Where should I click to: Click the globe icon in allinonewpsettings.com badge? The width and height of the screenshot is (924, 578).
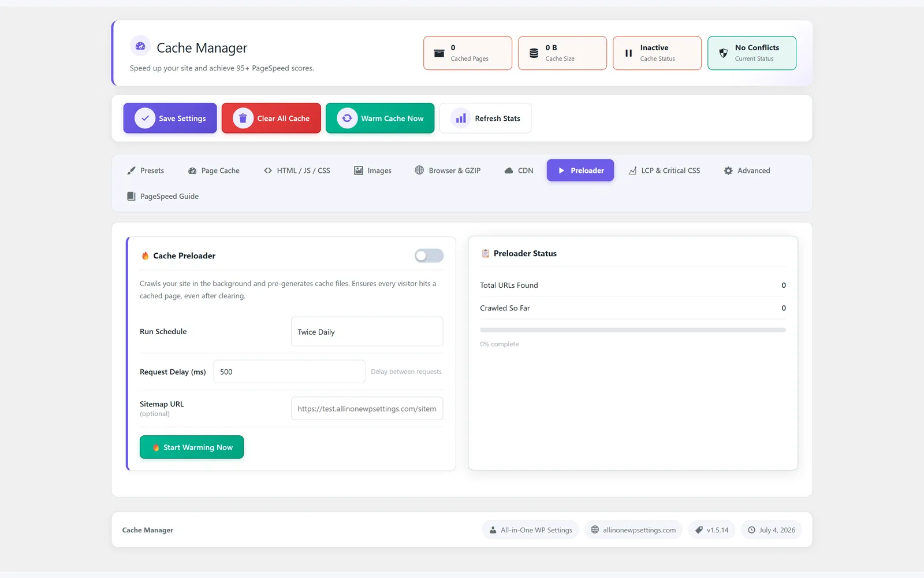(x=595, y=529)
